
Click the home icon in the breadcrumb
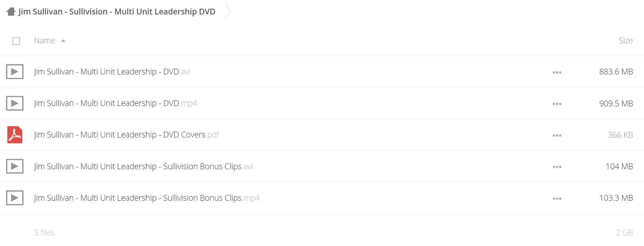pyautogui.click(x=11, y=12)
